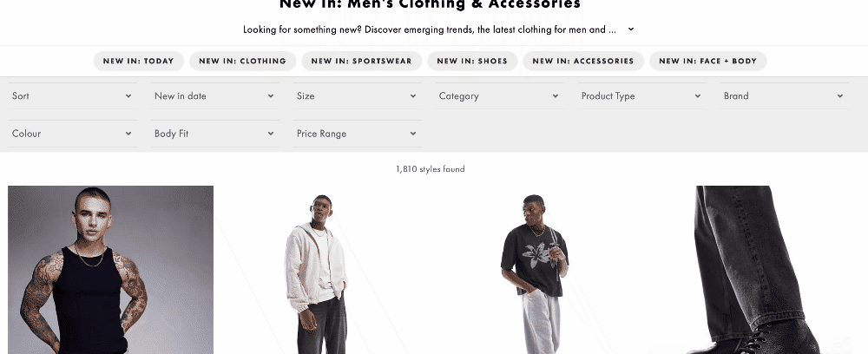Select the New In: Today pill
868x354 pixels.
pos(138,61)
